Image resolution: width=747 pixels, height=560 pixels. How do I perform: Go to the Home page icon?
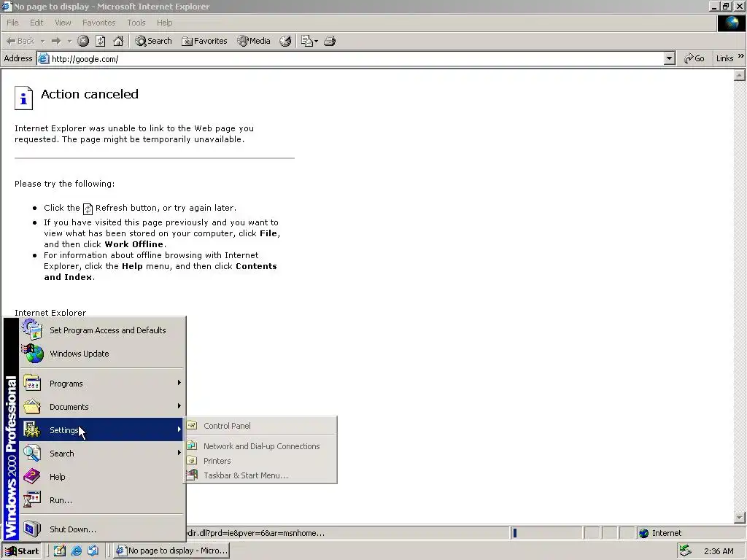pyautogui.click(x=118, y=41)
